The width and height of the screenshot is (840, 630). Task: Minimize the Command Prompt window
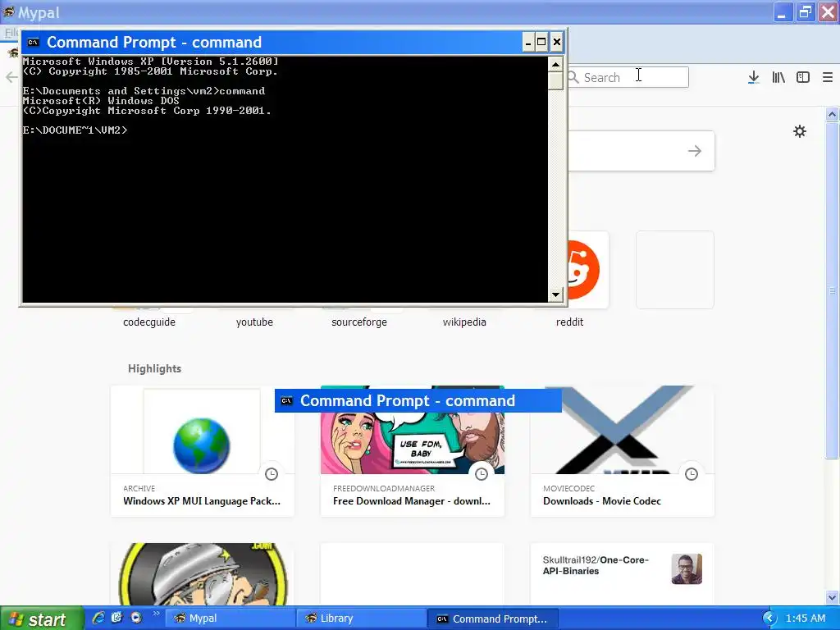[528, 43]
